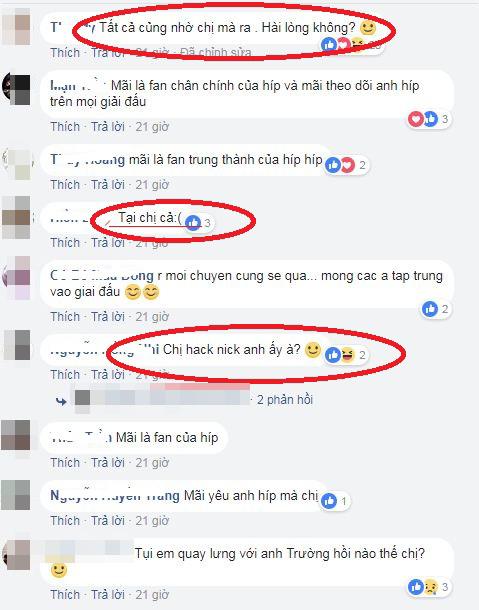
Task: Click like reaction on 'Mãi yêu anh híp' comment
Action: click(329, 501)
